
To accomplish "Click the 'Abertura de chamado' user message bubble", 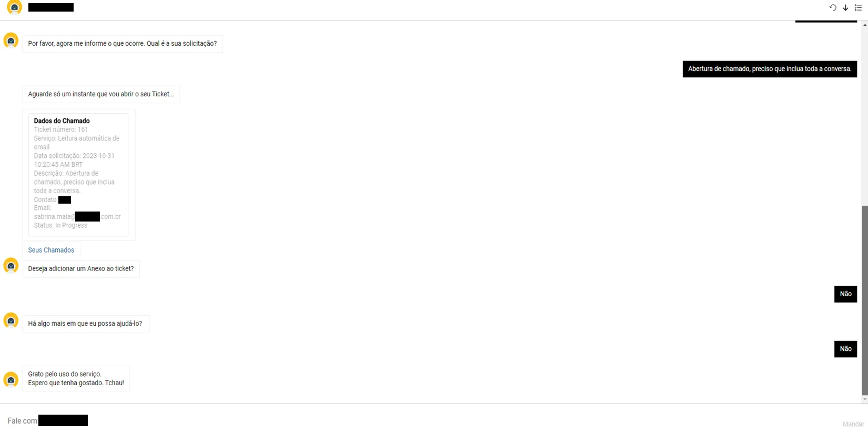I will 770,69.
